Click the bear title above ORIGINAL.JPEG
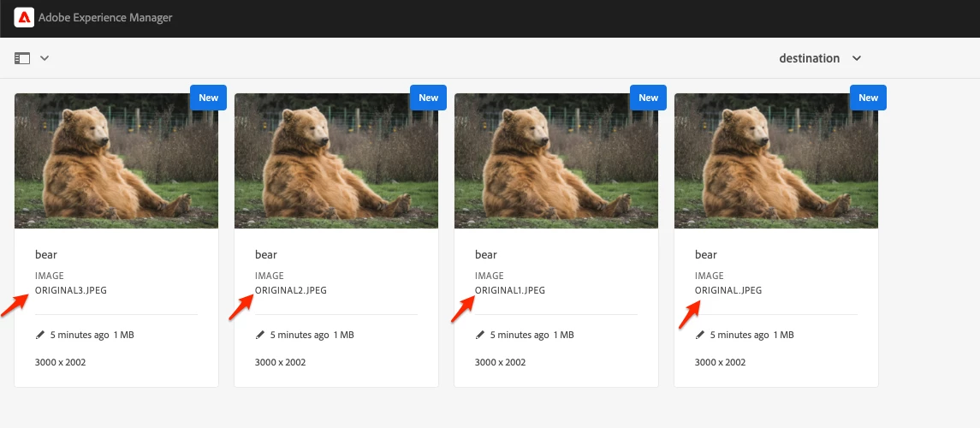 (x=706, y=254)
